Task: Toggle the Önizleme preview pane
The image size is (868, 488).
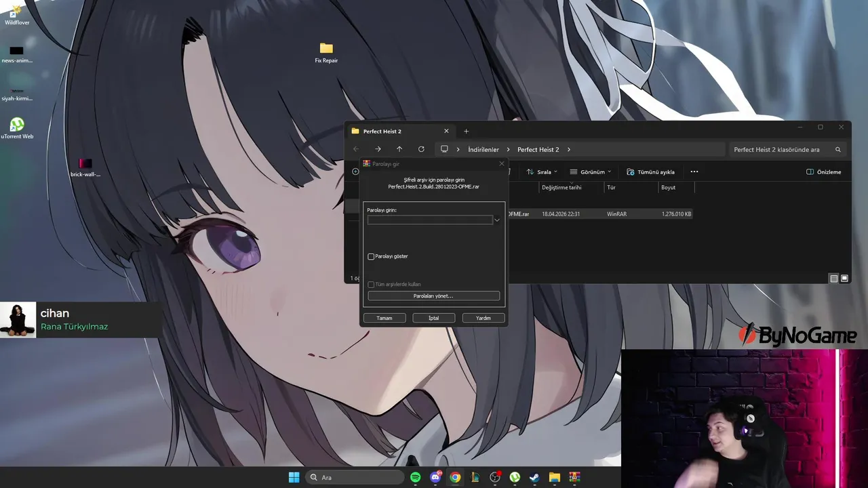Action: tap(823, 172)
